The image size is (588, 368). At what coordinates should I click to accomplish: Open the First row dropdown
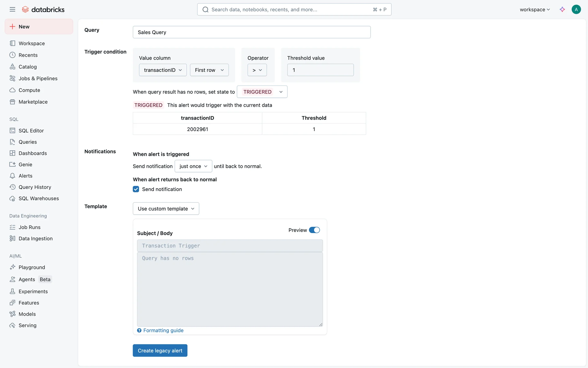(209, 70)
